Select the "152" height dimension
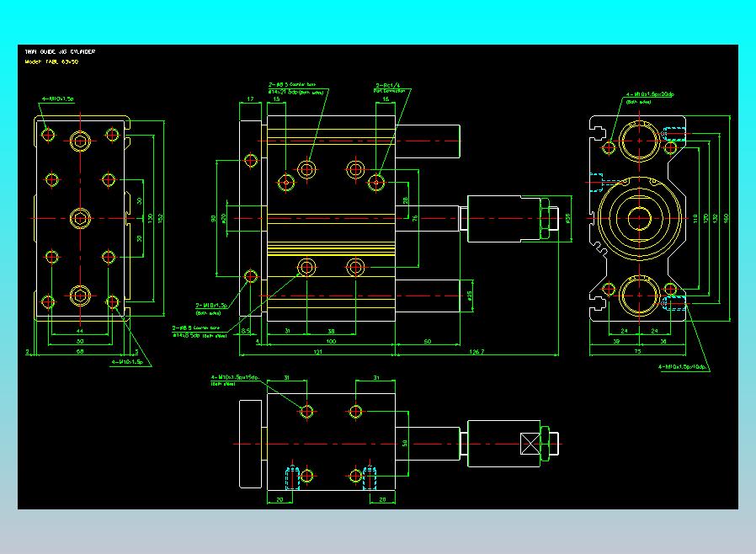Viewport: 756px width, 554px height. pyautogui.click(x=161, y=218)
